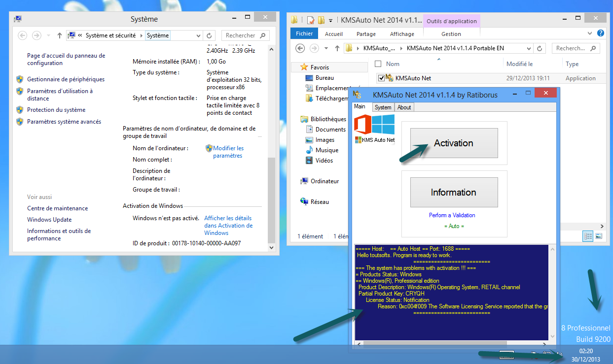Open the Quick Access Toolbar customize dropdown
The image size is (613, 364).
point(330,21)
